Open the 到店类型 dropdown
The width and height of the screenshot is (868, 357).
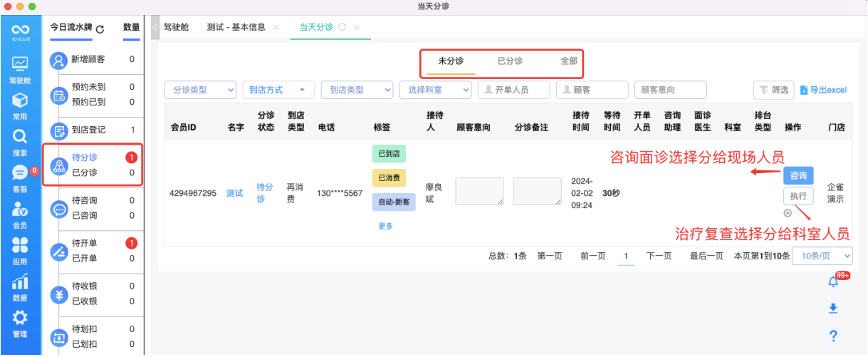pos(357,90)
